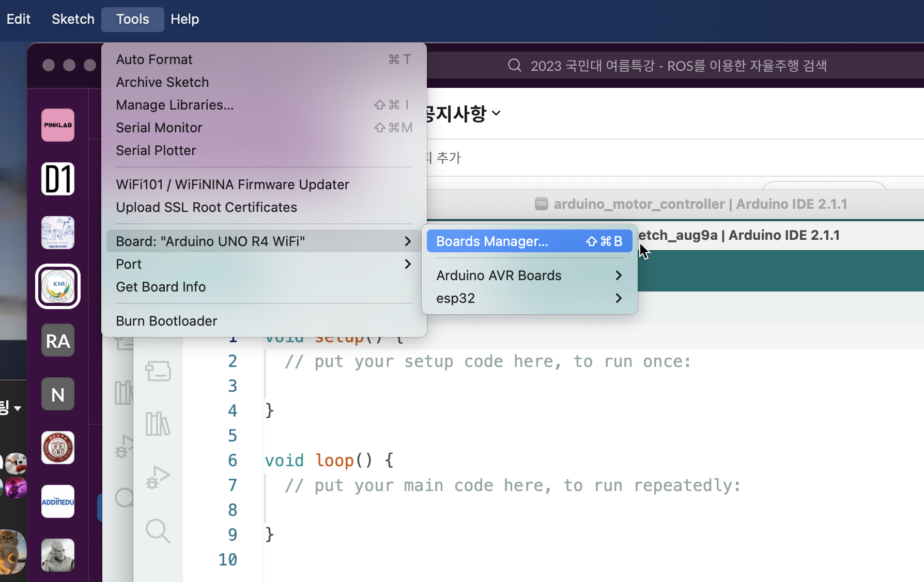The image size is (924, 582).
Task: Open the PINKLAB workspace icon
Action: click(x=58, y=125)
